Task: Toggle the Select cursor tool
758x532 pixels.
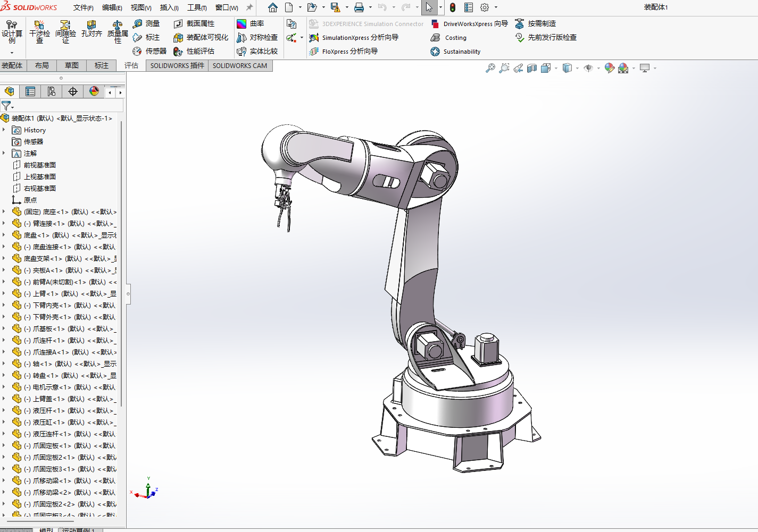Action: (429, 7)
